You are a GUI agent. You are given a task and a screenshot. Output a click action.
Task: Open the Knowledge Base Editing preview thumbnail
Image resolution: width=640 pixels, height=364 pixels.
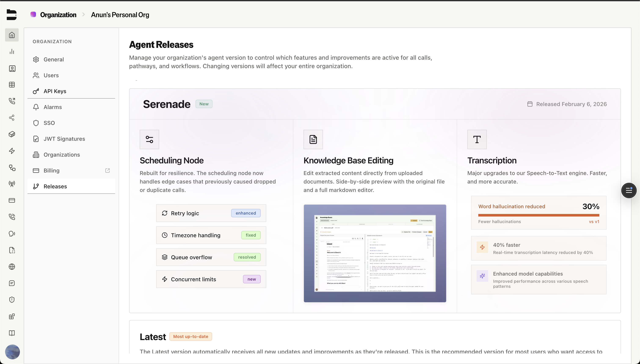(x=375, y=253)
